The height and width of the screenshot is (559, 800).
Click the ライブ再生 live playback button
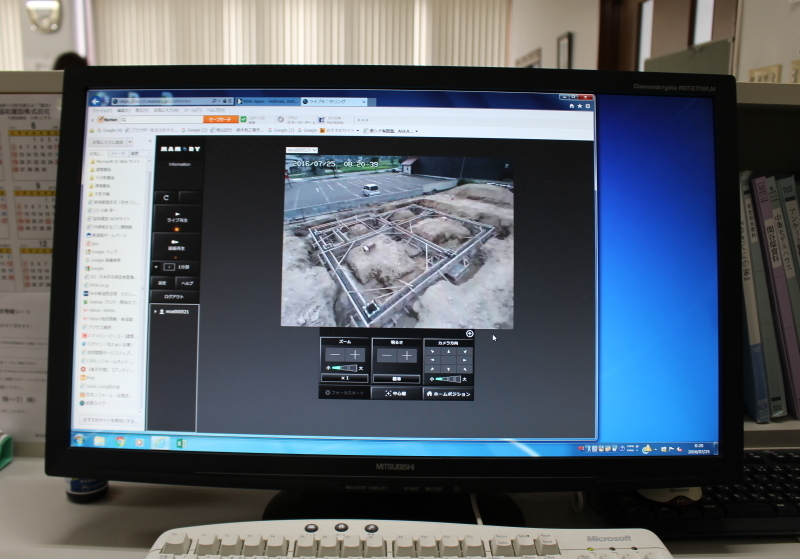[x=174, y=219]
